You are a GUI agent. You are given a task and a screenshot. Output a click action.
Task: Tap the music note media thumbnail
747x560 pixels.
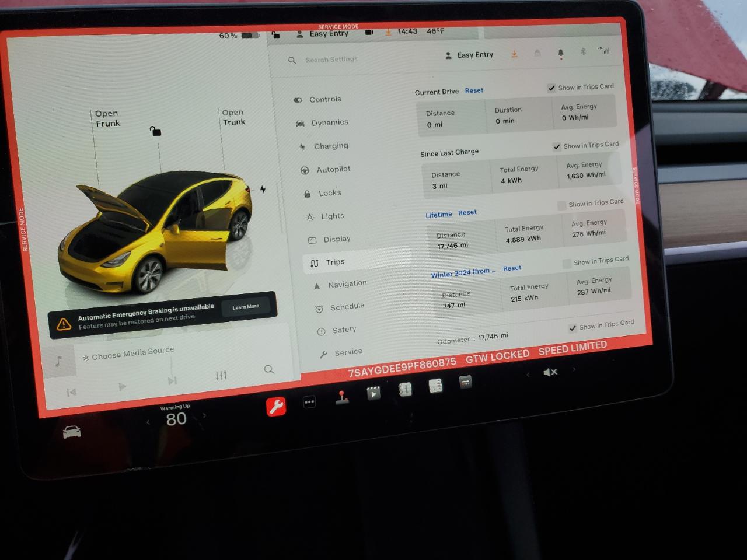tap(58, 361)
